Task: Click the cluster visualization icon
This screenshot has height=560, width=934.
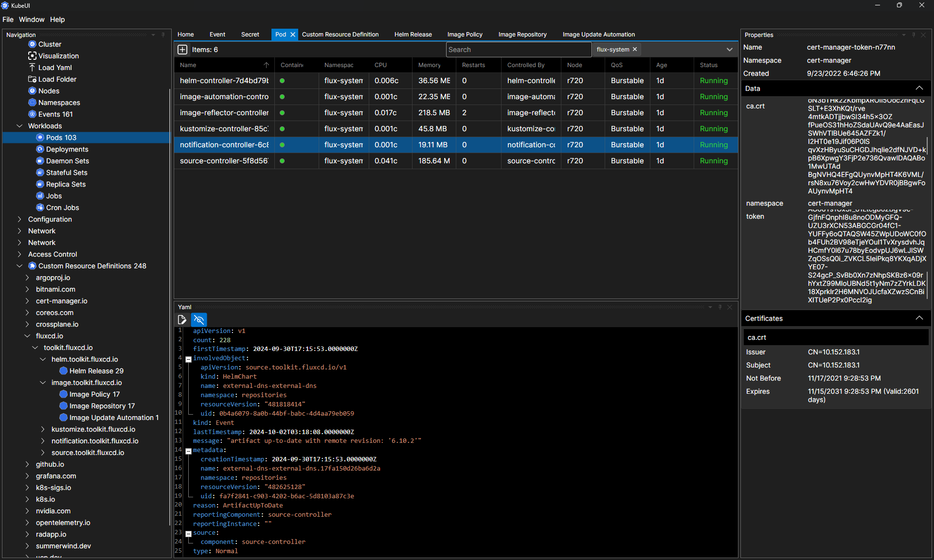Action: (x=33, y=54)
